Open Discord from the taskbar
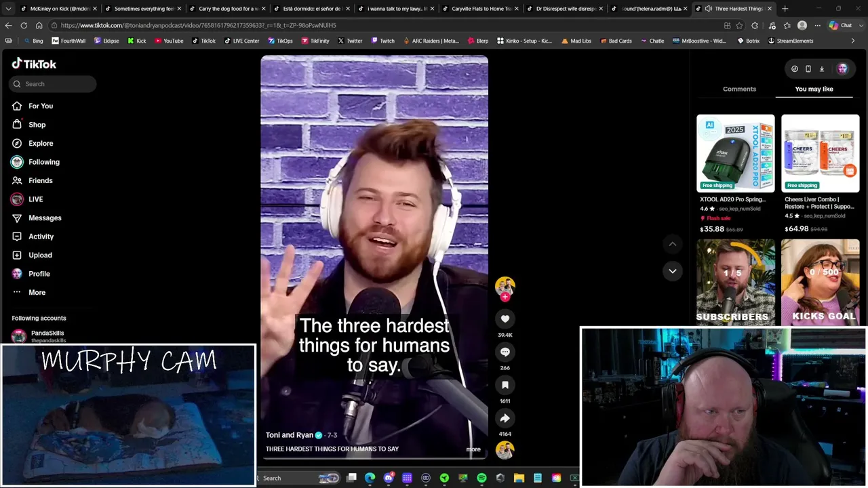The image size is (868, 488). click(x=389, y=479)
